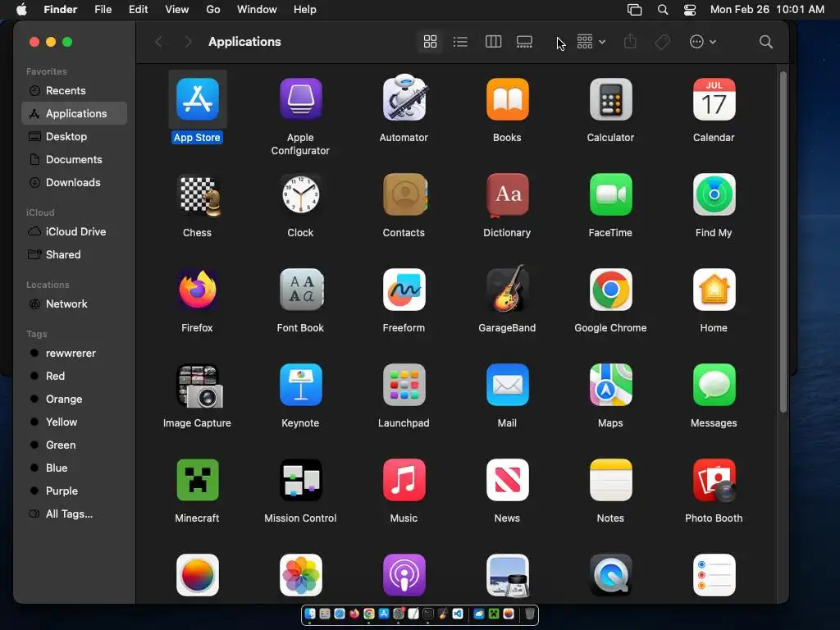
Task: Select the Messages app icon
Action: click(x=714, y=385)
